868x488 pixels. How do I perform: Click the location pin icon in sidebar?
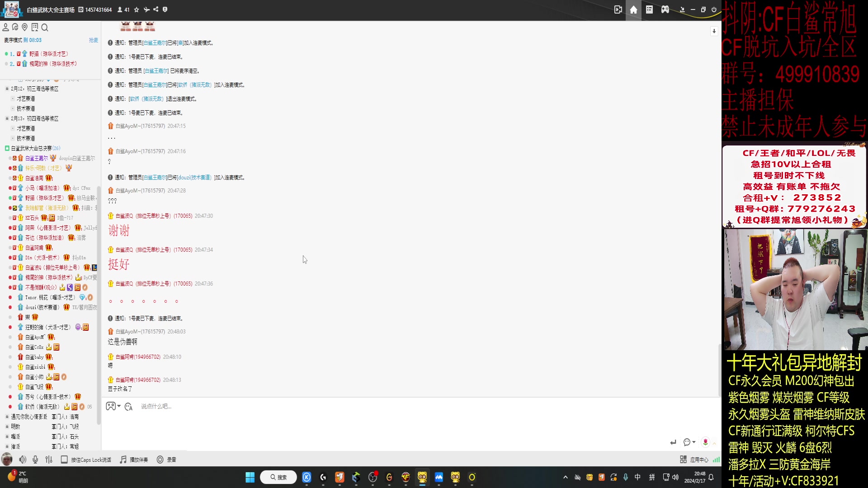(x=25, y=28)
